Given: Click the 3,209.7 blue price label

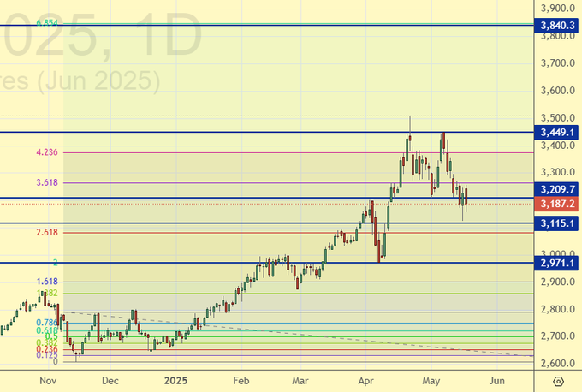Looking at the screenshot, I should point(558,188).
